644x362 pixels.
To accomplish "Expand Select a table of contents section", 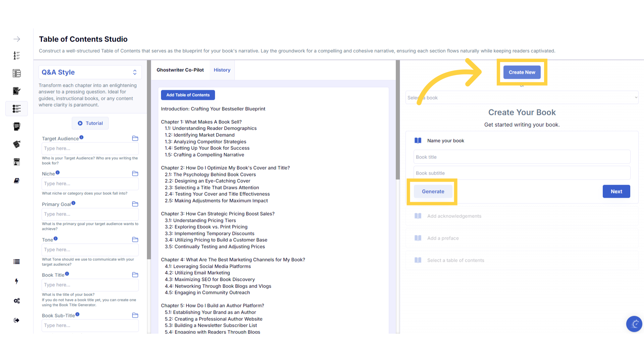I will [455, 260].
